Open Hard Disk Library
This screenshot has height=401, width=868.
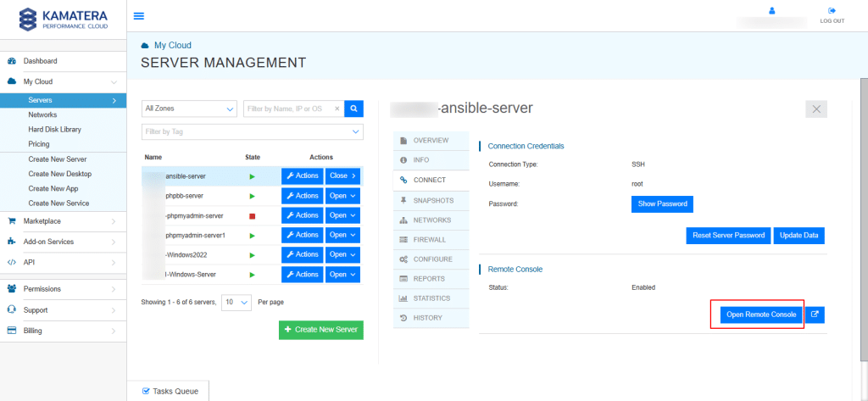[55, 129]
